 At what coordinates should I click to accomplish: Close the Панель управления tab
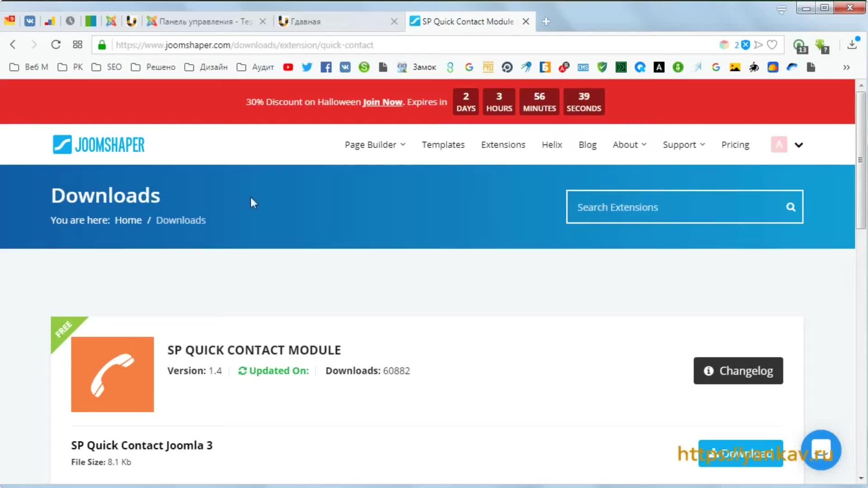(263, 21)
